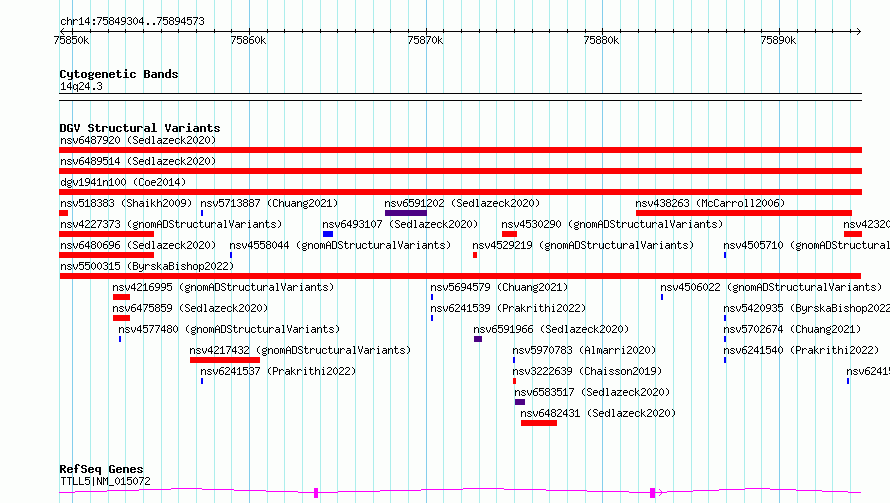Open nsv6482431 (Sedlazeck2020) label
The image size is (890, 503).
[x=598, y=413]
